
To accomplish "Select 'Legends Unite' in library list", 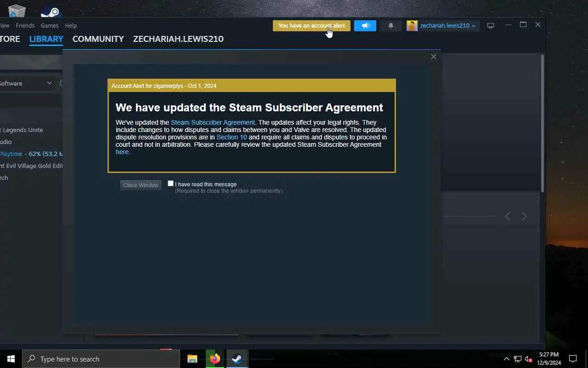I will [22, 130].
